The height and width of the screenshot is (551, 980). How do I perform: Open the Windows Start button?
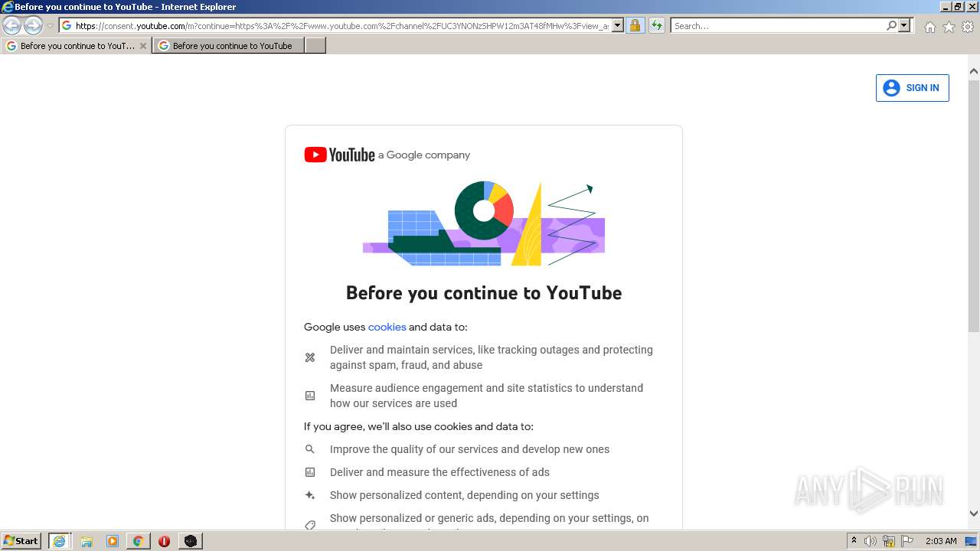[x=21, y=540]
